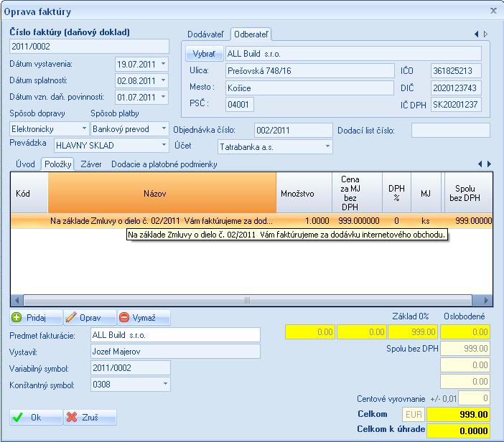Click the Množstvo column header
This screenshot has height=442, width=504.
coord(304,193)
